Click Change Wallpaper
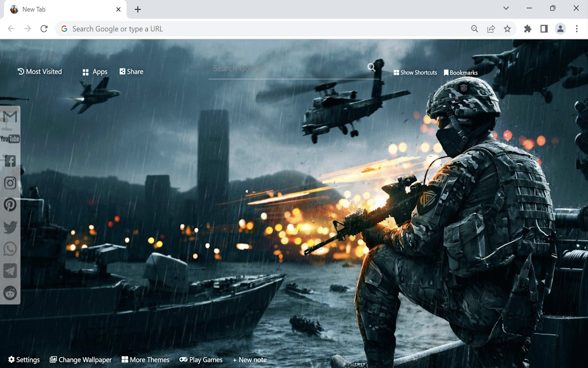This screenshot has height=368, width=588. pos(81,360)
